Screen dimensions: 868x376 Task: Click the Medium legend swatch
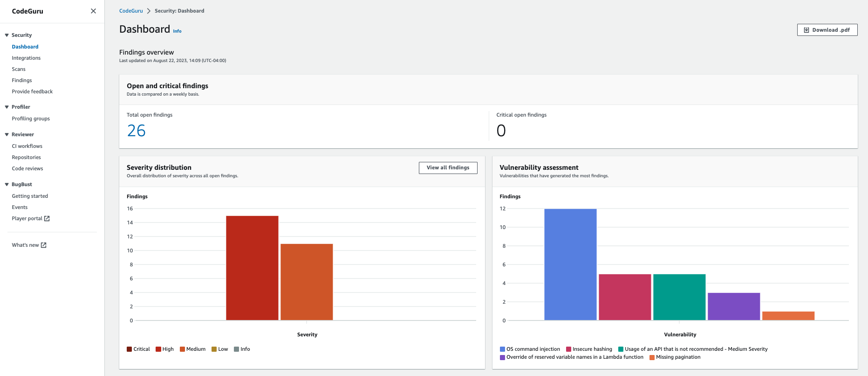click(x=182, y=349)
